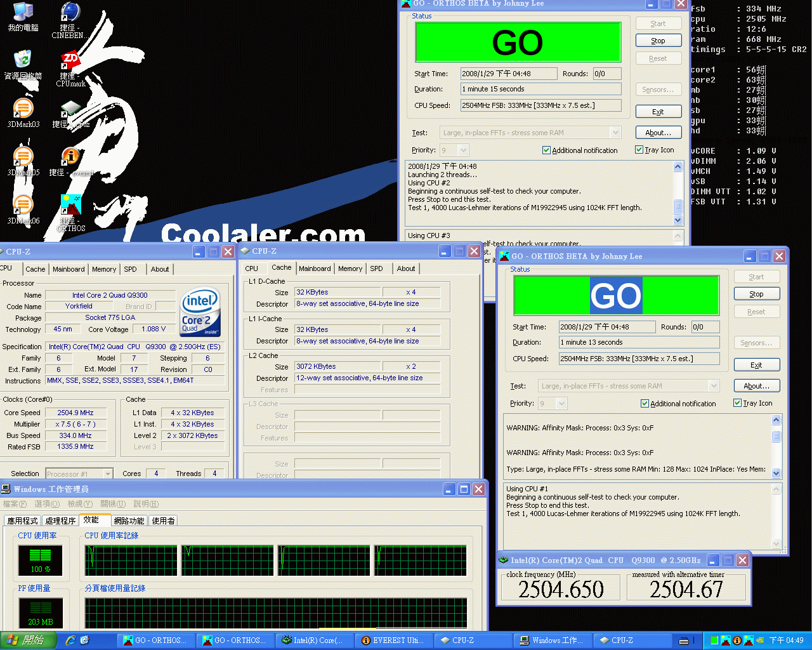The height and width of the screenshot is (650, 812).
Task: Click Stop in the background ORTHOS window
Action: point(658,41)
